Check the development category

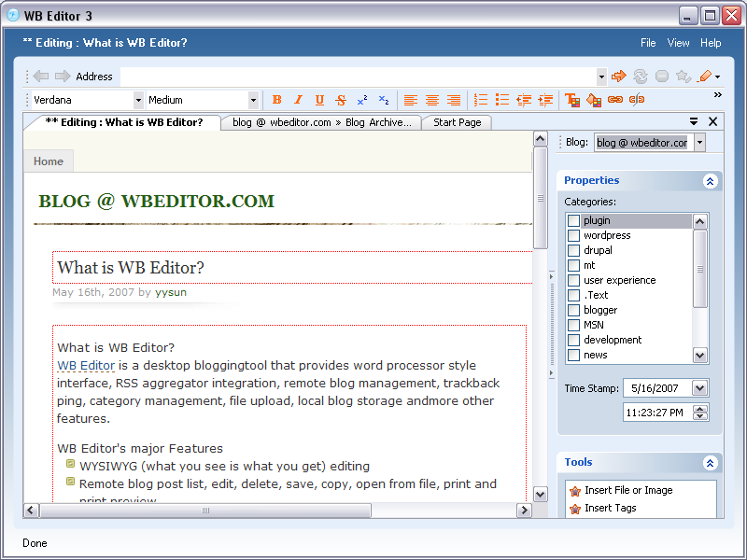pyautogui.click(x=573, y=340)
